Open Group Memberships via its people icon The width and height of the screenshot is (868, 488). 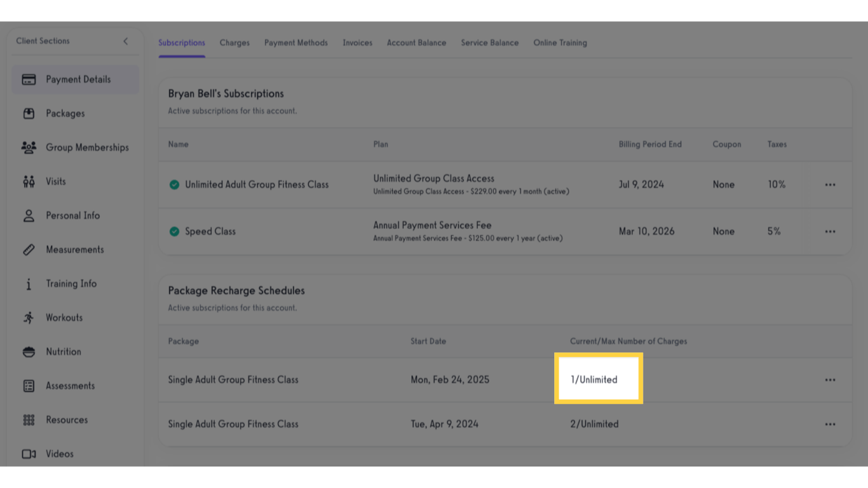(30, 147)
